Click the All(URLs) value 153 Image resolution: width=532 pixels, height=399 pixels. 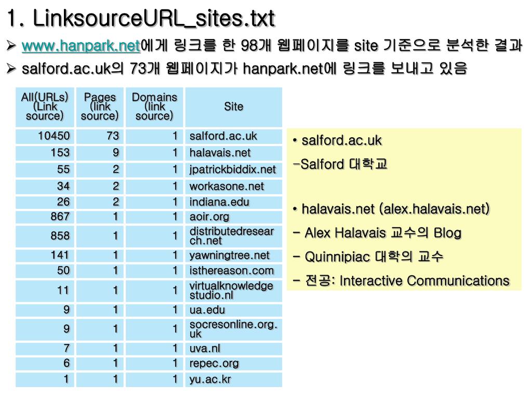click(60, 153)
